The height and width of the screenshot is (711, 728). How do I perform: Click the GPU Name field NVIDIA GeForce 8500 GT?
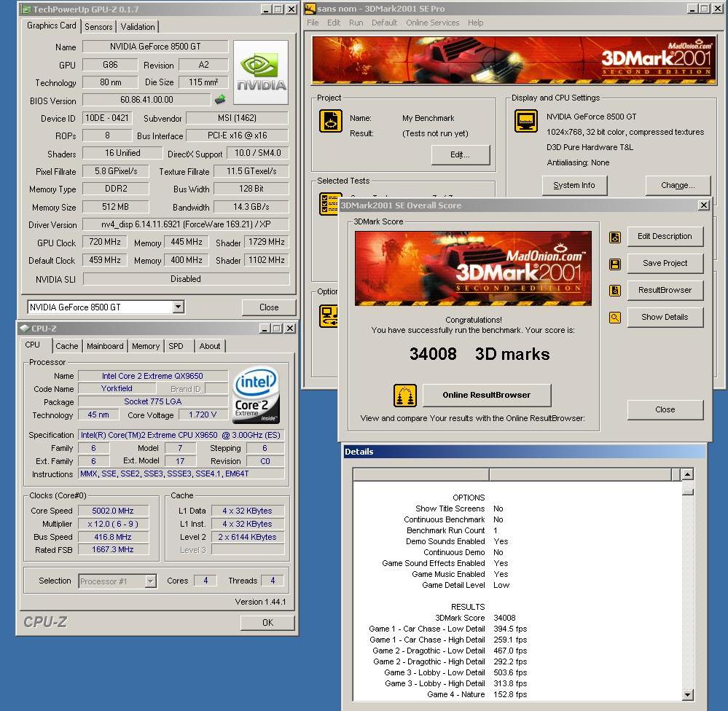tap(155, 47)
